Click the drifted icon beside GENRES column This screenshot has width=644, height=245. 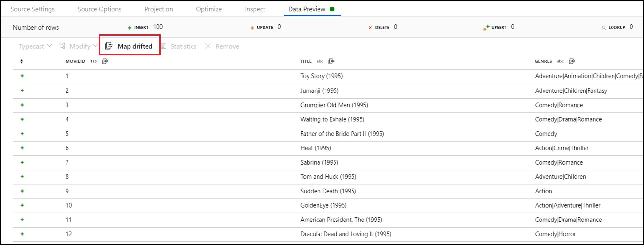point(572,61)
